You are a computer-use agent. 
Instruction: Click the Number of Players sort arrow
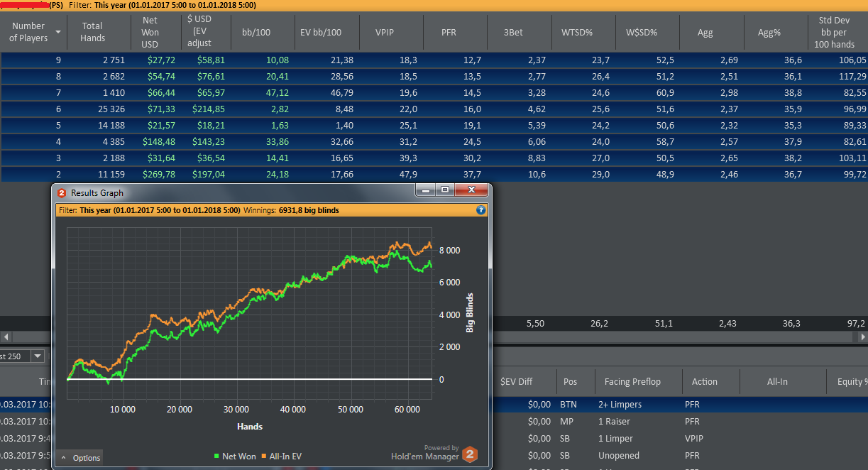tap(57, 32)
